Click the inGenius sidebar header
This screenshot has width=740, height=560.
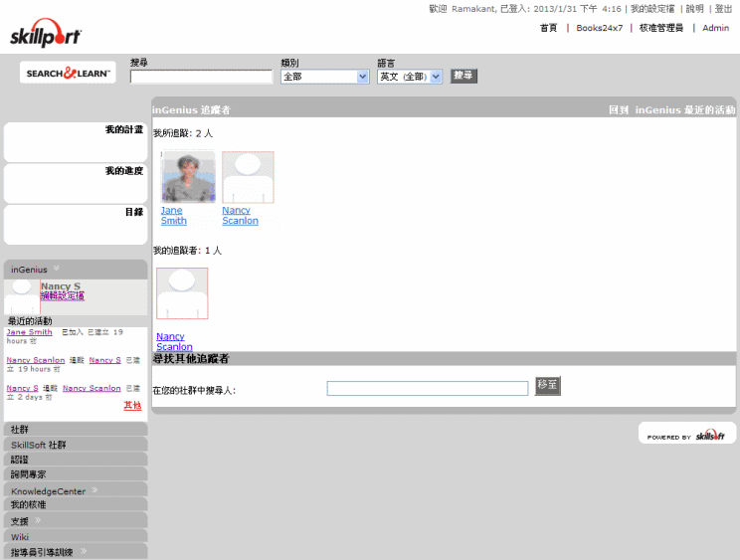(76, 270)
